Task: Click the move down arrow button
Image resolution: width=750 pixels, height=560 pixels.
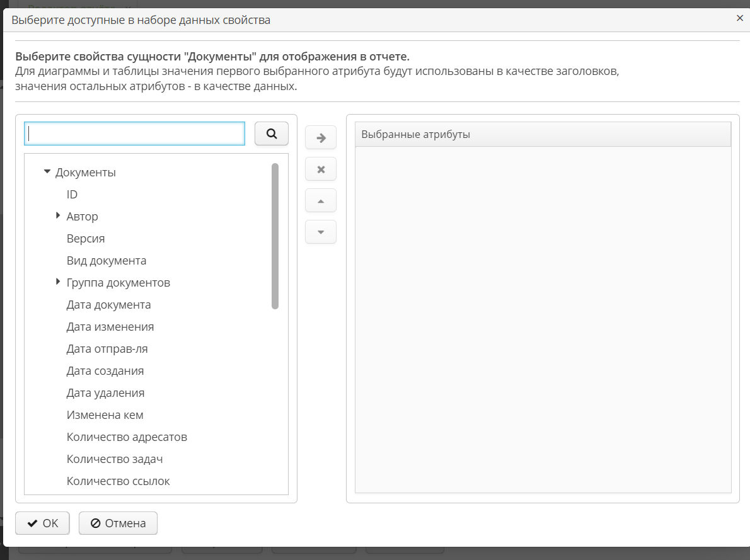Action: [x=321, y=232]
